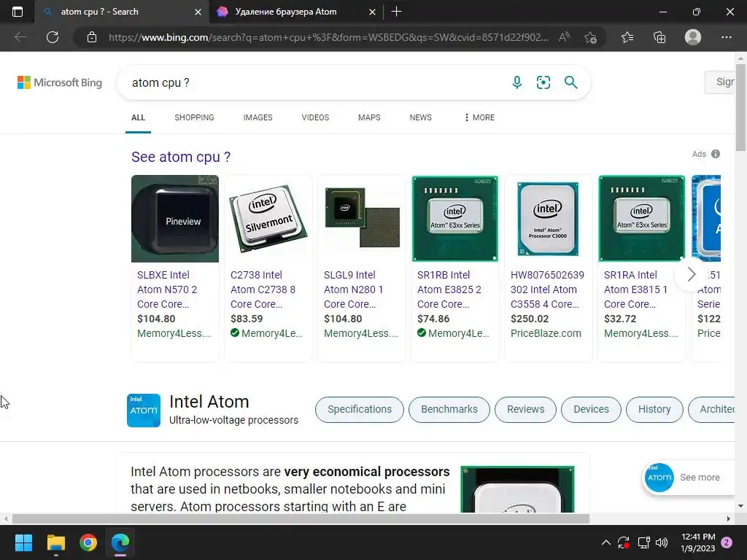Open SR1RB Intel Atom E3825 product link
Image resolution: width=747 pixels, height=560 pixels.
pos(449,289)
